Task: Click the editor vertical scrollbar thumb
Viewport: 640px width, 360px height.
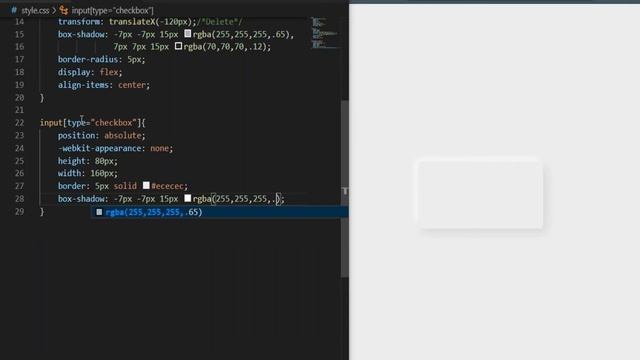Action: (x=345, y=189)
